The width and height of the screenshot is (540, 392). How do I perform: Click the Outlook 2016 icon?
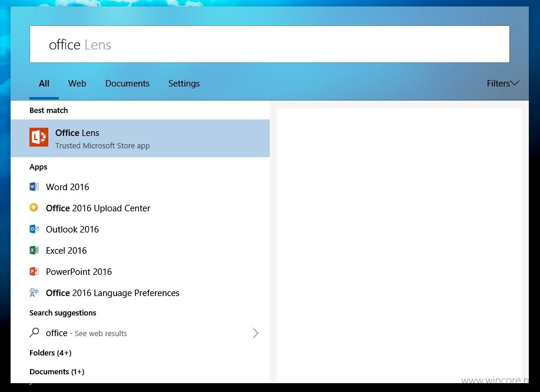(34, 229)
